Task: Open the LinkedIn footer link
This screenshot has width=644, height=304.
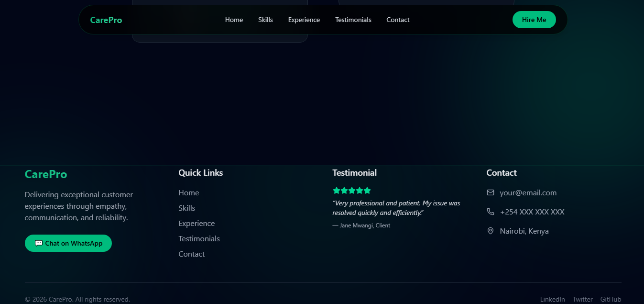Action: tap(553, 299)
